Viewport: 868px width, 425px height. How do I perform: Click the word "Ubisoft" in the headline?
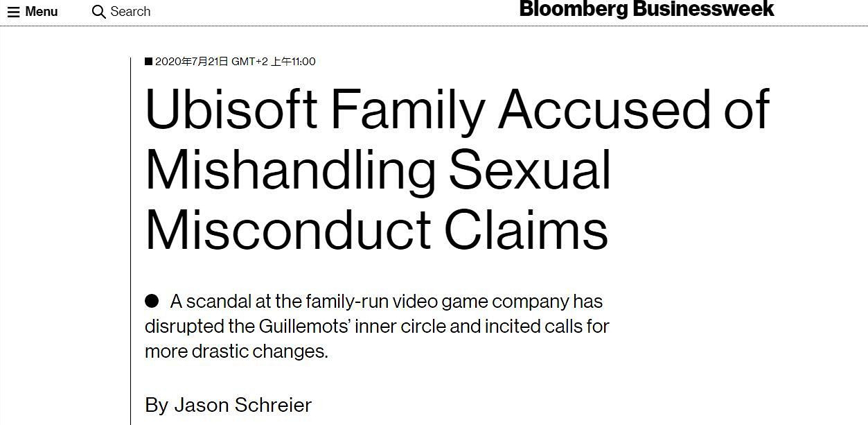pos(231,110)
